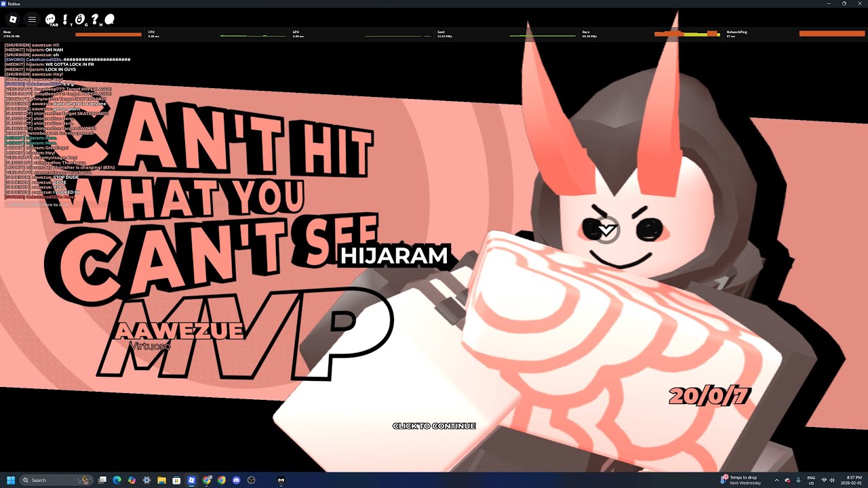Open File Explorer from the taskbar

coord(161,480)
